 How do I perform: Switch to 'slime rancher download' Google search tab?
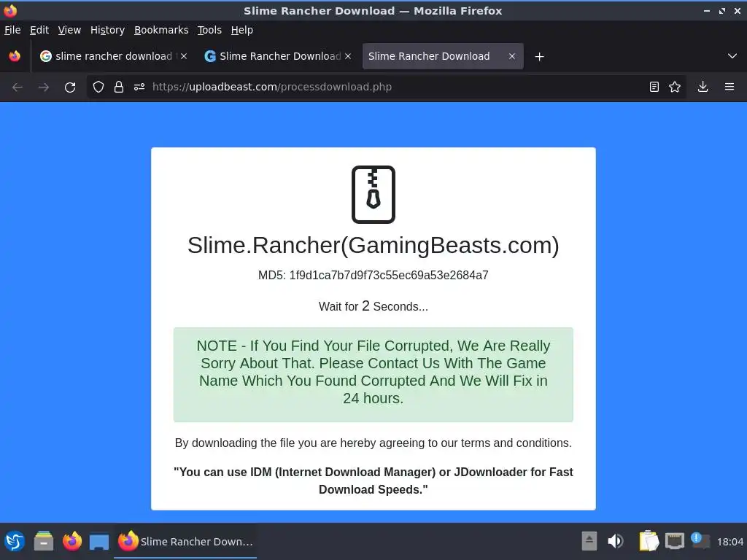coord(113,56)
